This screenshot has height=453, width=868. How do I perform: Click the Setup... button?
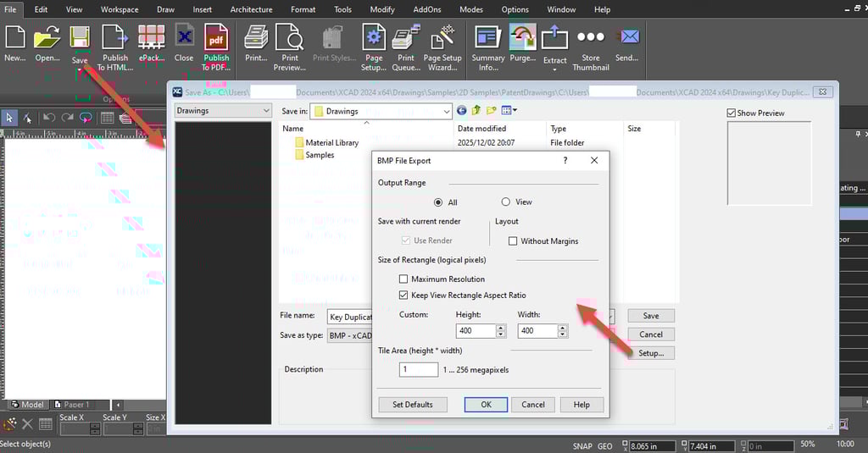click(x=651, y=353)
